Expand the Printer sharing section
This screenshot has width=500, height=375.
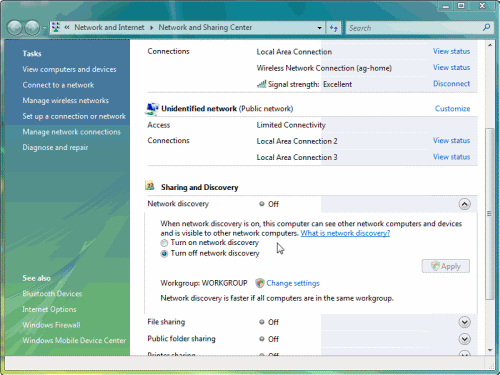[464, 353]
